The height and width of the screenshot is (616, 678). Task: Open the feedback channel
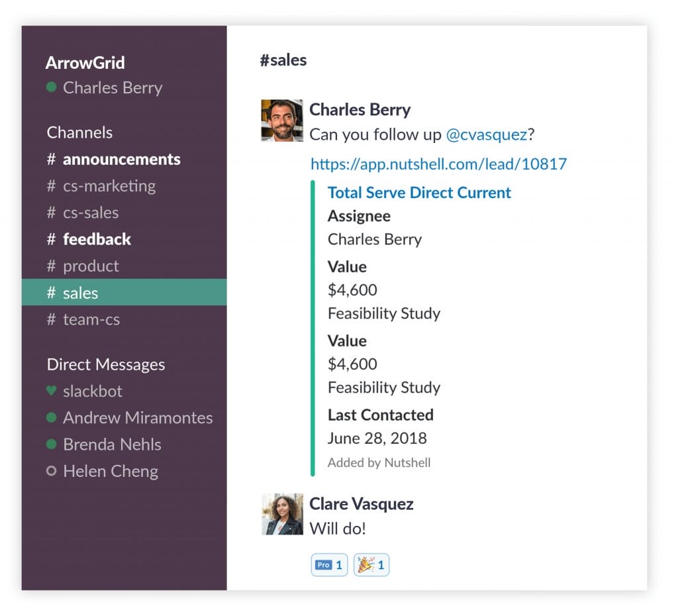97,239
